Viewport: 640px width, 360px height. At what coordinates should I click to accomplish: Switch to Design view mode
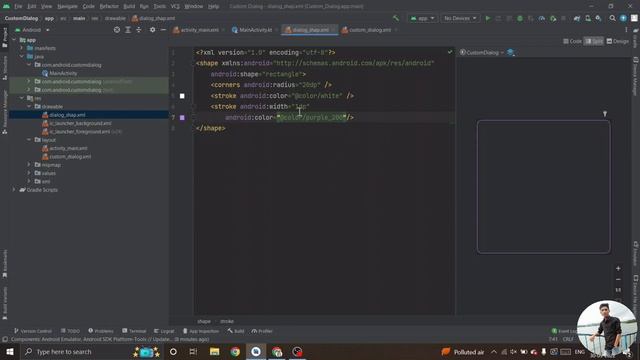pyautogui.click(x=618, y=41)
